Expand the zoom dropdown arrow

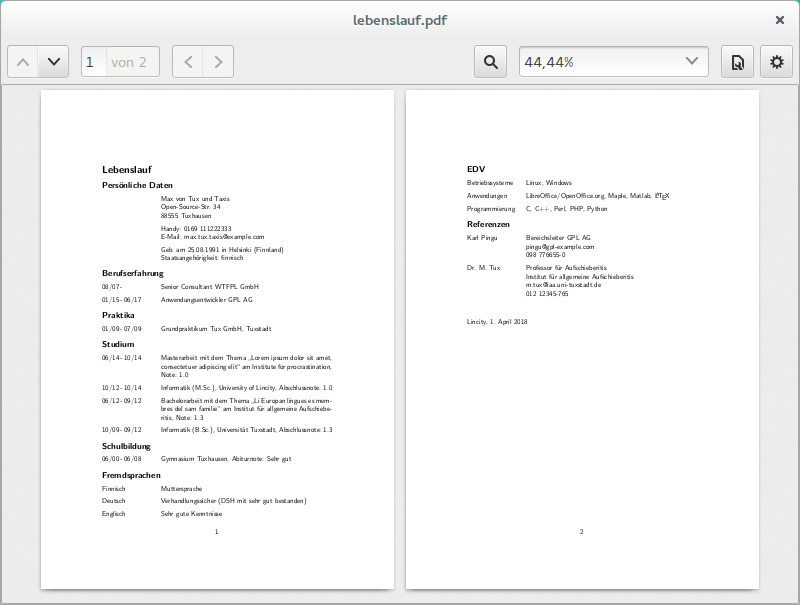point(692,62)
